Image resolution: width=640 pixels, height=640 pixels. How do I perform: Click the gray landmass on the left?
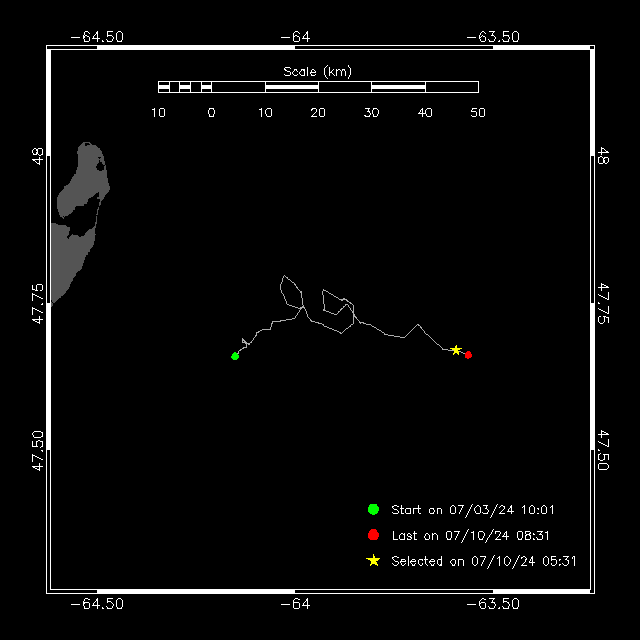[x=78, y=222]
